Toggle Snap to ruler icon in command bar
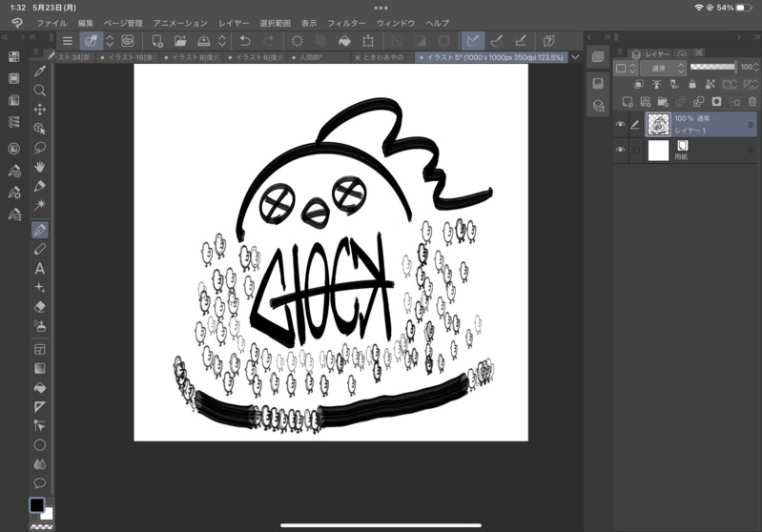The image size is (762, 532). pos(473,41)
